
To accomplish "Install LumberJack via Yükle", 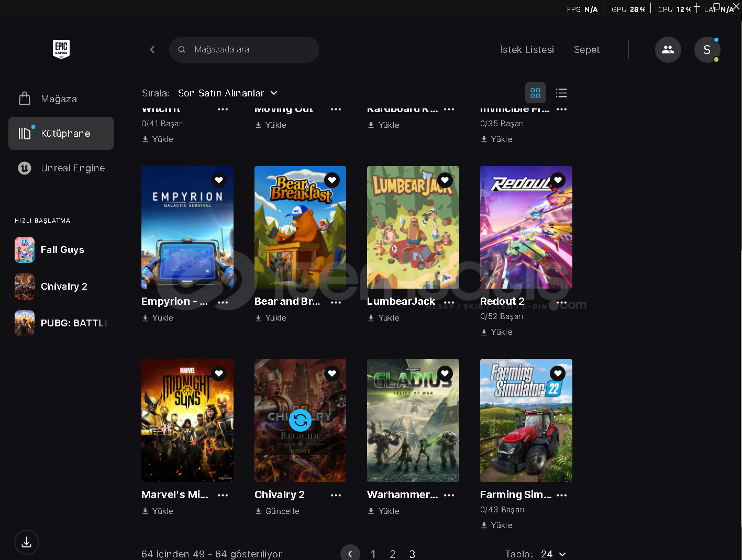I will [x=384, y=318].
